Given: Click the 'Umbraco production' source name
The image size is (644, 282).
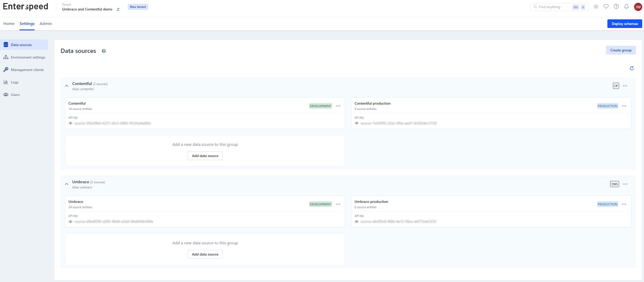Looking at the screenshot, I should pyautogui.click(x=371, y=202).
